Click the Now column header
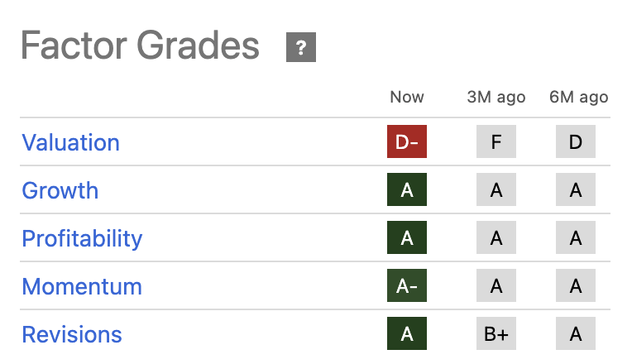The image size is (632, 364). (407, 97)
